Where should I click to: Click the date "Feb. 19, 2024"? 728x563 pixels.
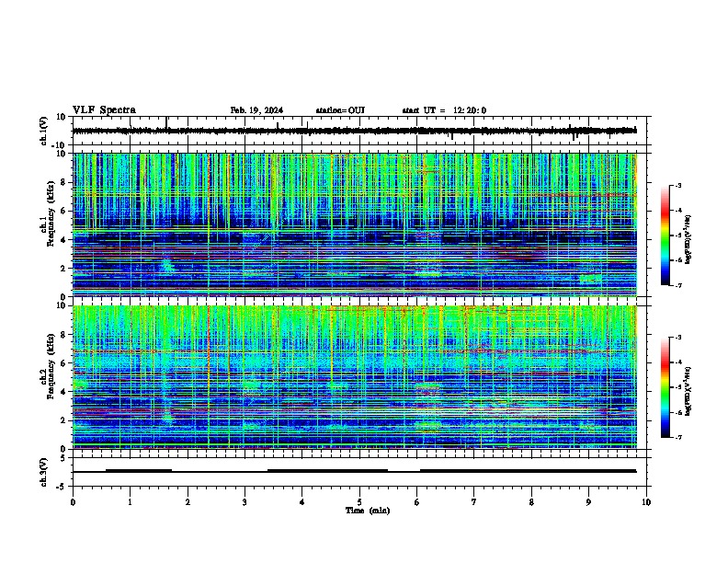click(x=256, y=110)
